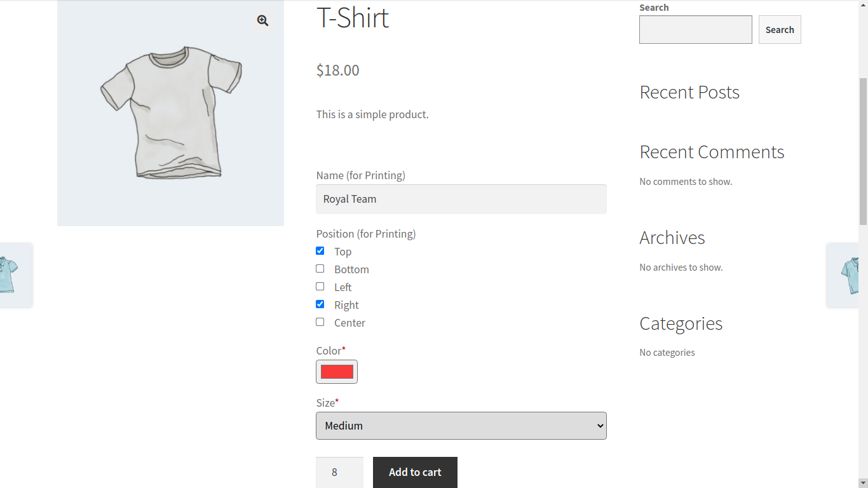This screenshot has height=488, width=868.
Task: Click the Center checkbox label text
Action: click(x=349, y=323)
